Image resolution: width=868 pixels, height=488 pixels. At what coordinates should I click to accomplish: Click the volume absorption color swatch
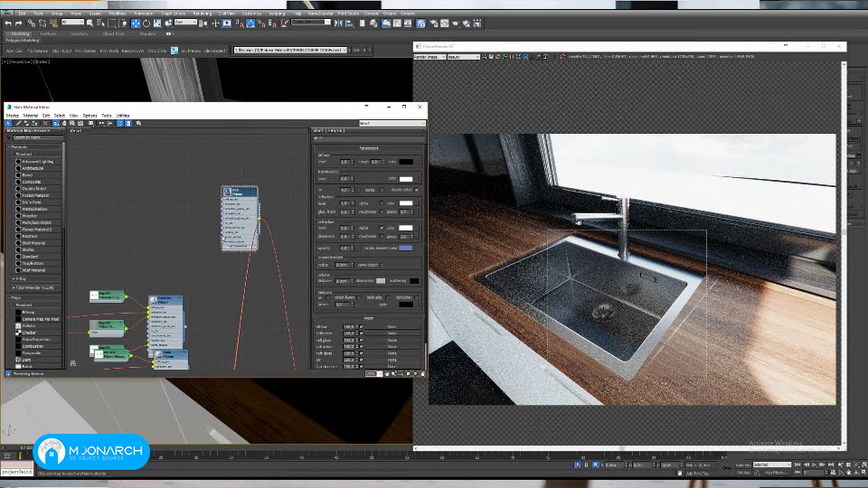(x=381, y=281)
